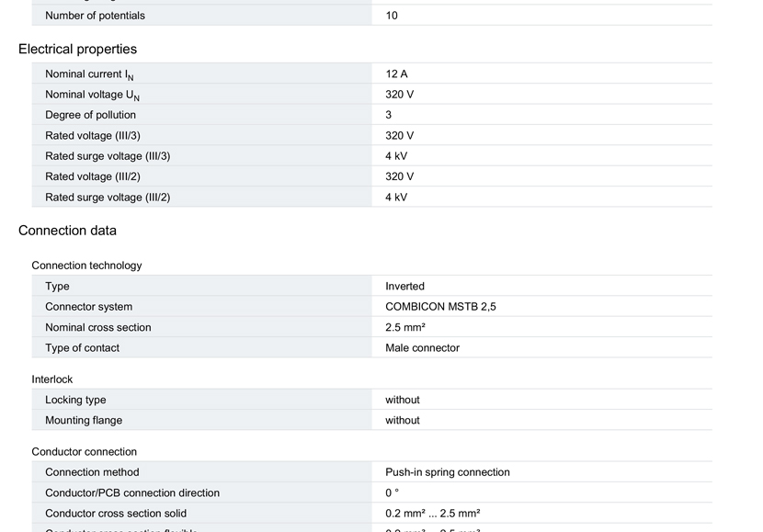This screenshot has height=532, width=763.
Task: Select the Inverted type value
Action: pyautogui.click(x=404, y=287)
